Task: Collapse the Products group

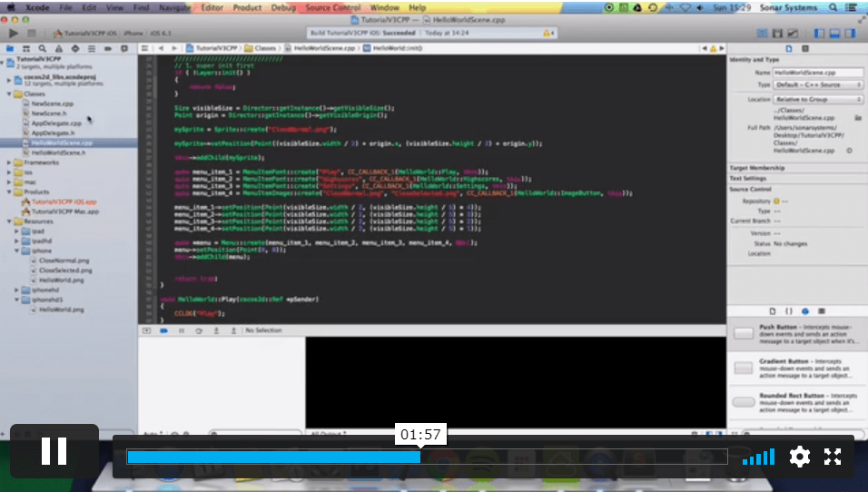Action: point(9,192)
